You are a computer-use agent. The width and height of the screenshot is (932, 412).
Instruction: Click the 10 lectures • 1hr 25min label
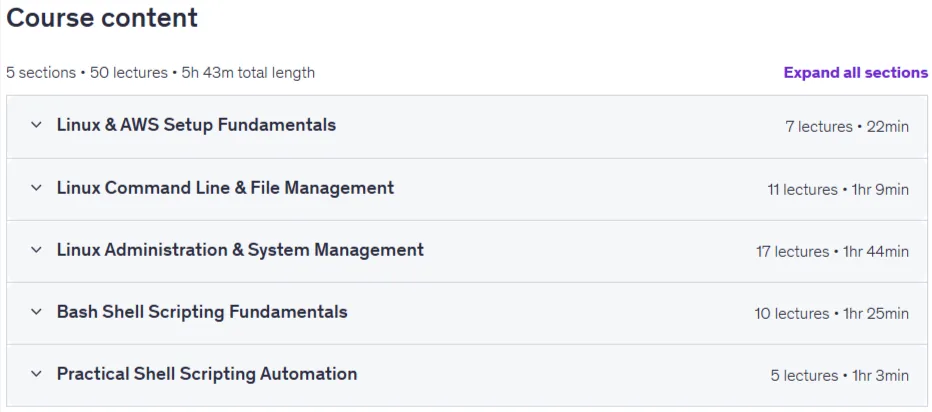832,313
